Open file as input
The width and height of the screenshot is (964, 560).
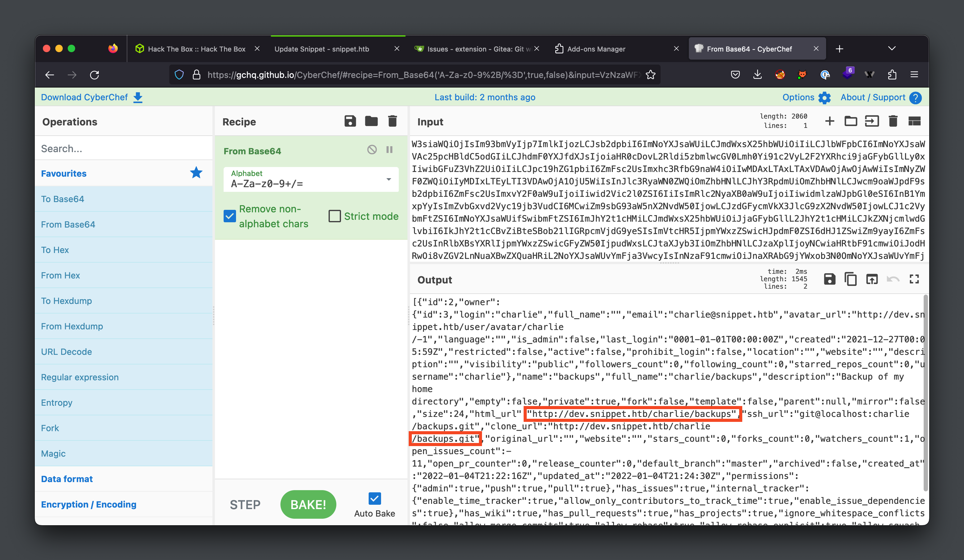point(872,122)
